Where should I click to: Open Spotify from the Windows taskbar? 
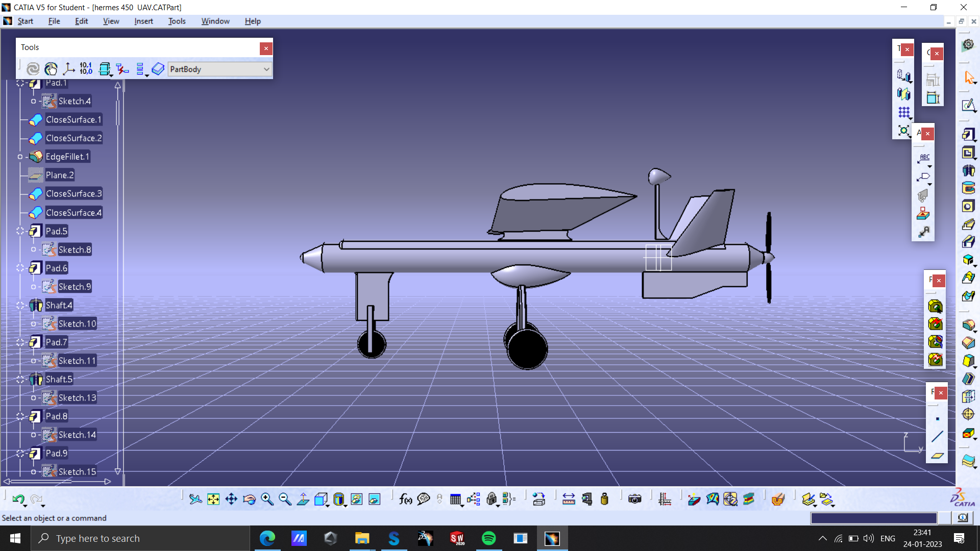tap(489, 538)
